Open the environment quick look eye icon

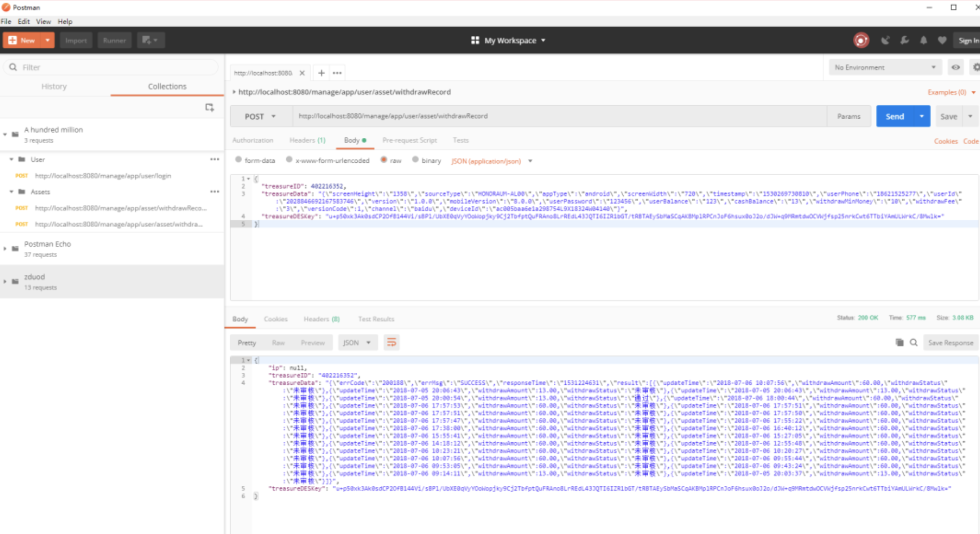click(x=956, y=67)
